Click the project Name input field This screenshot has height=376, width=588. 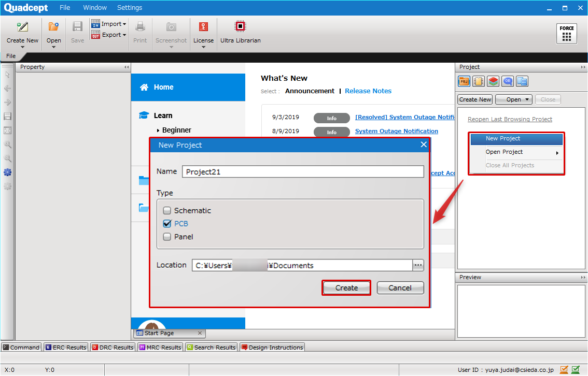(x=303, y=171)
